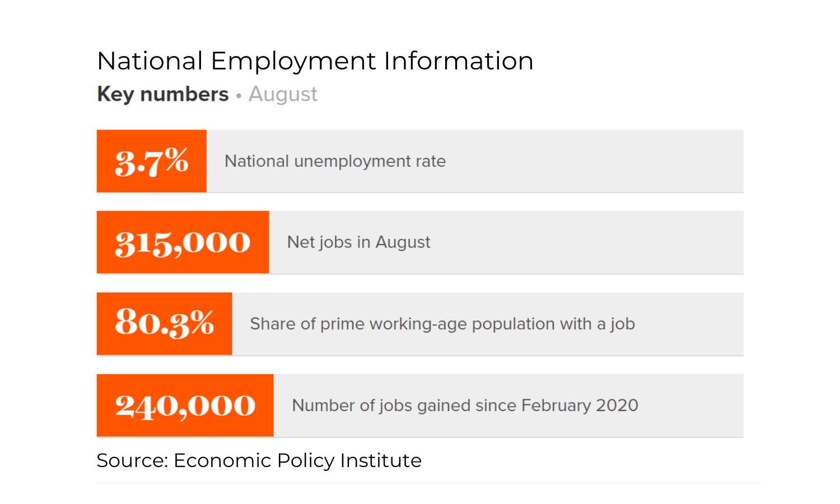
Task: Click the 3.7% orange box
Action: pyautogui.click(x=152, y=161)
